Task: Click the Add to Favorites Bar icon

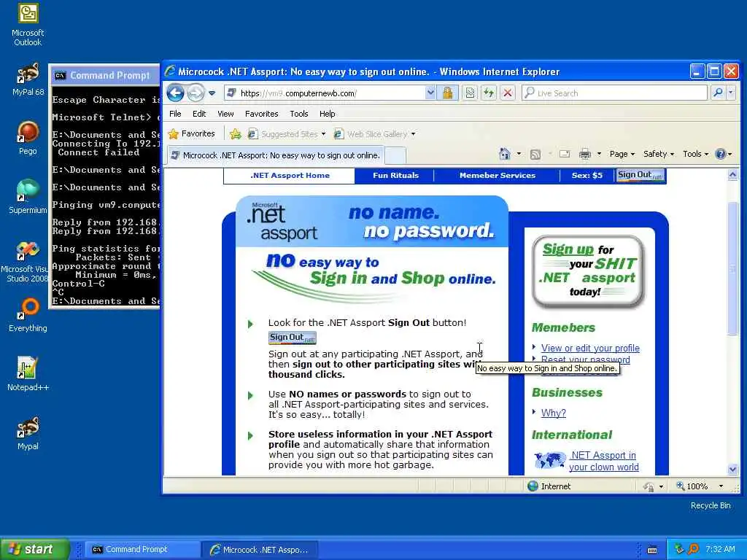Action: pos(236,134)
